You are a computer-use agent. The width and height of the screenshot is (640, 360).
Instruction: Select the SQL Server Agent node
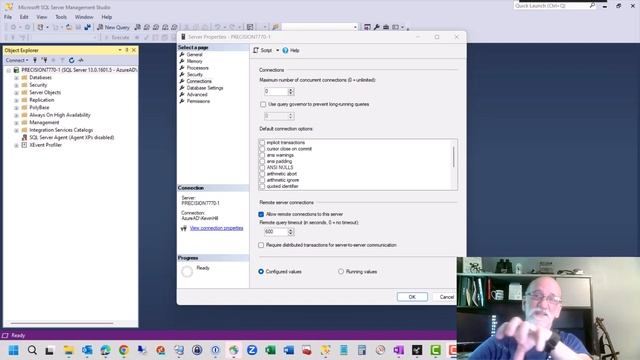click(71, 138)
